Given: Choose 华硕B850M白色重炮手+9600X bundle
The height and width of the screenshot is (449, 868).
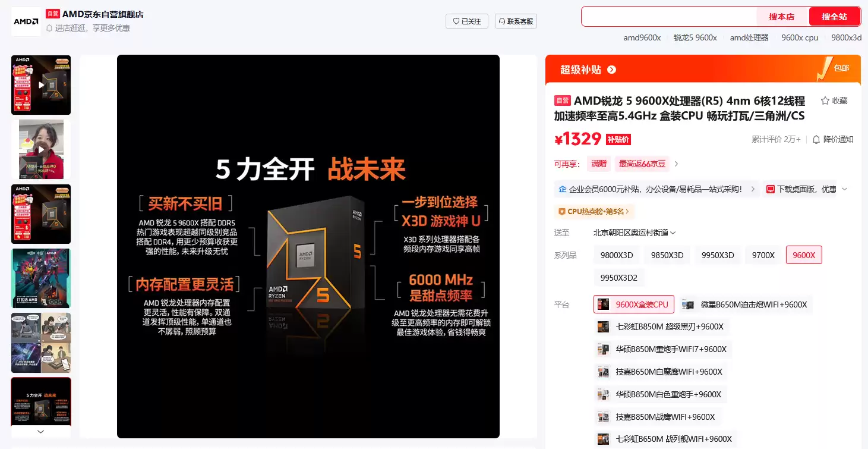Looking at the screenshot, I should (661, 394).
